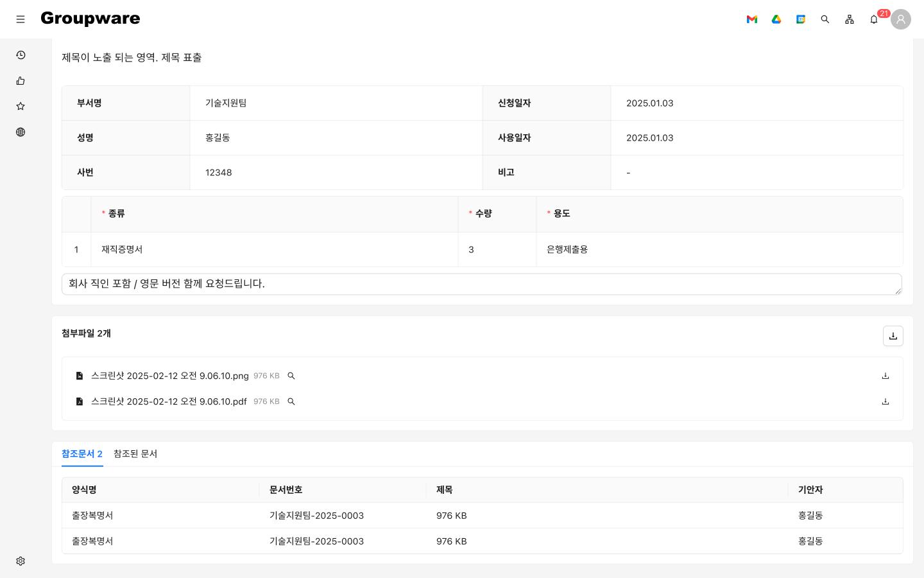Click the notification bell showing 21 alerts
924x578 pixels.
click(874, 19)
